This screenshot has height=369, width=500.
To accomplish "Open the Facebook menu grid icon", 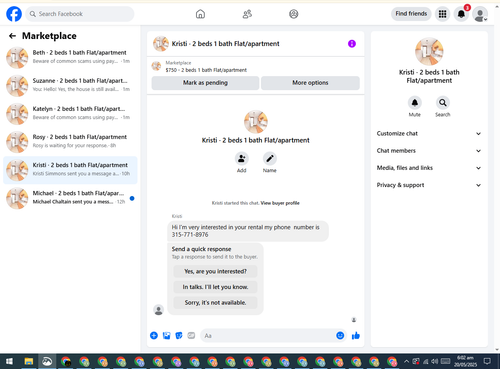I will 442,14.
